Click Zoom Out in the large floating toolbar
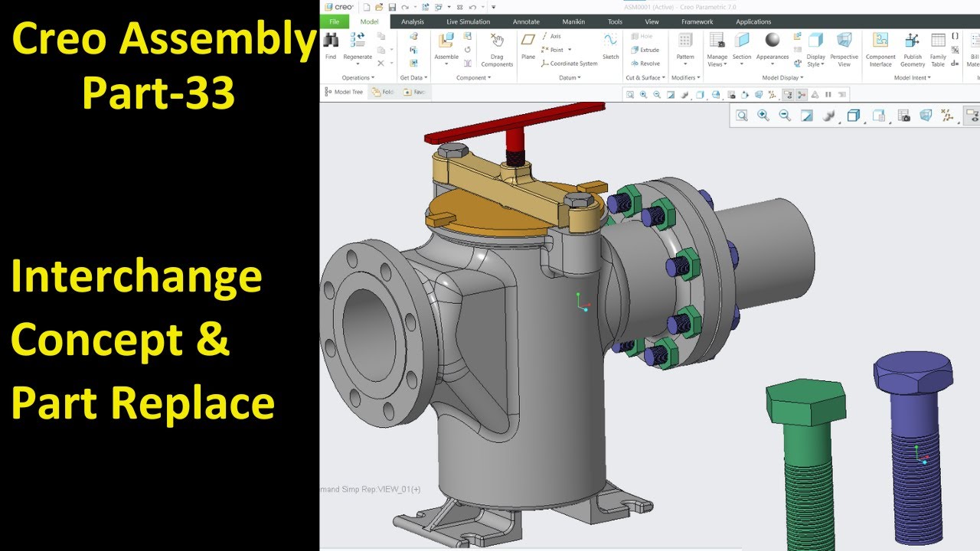This screenshot has width=980, height=551. pyautogui.click(x=785, y=116)
